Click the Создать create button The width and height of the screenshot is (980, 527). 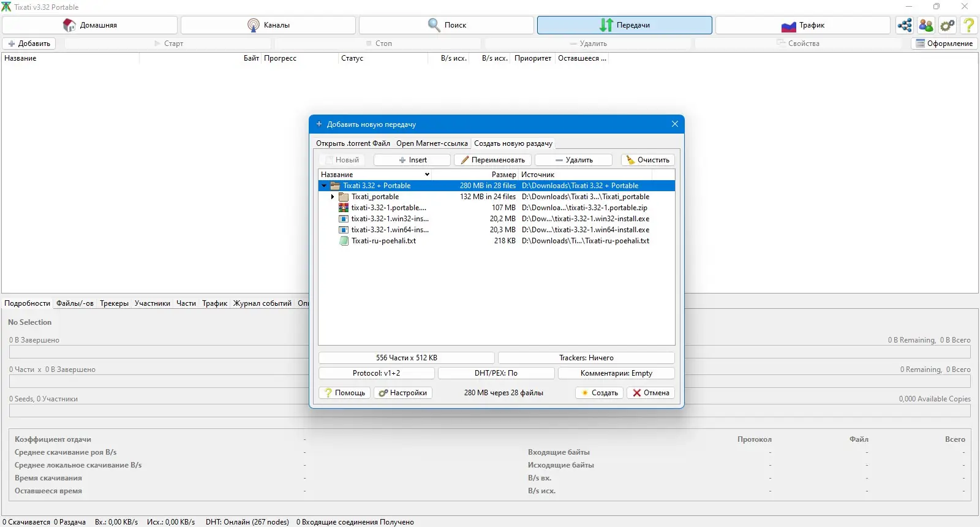tap(600, 393)
